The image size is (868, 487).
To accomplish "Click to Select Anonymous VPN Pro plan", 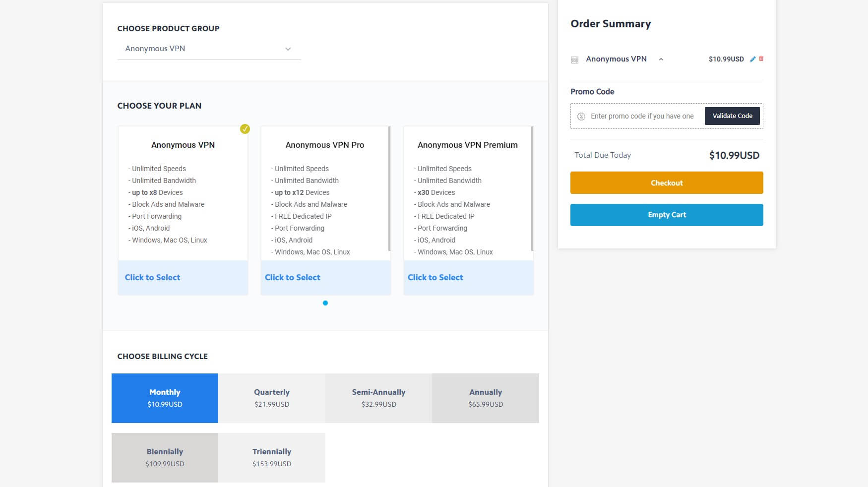I will click(293, 277).
